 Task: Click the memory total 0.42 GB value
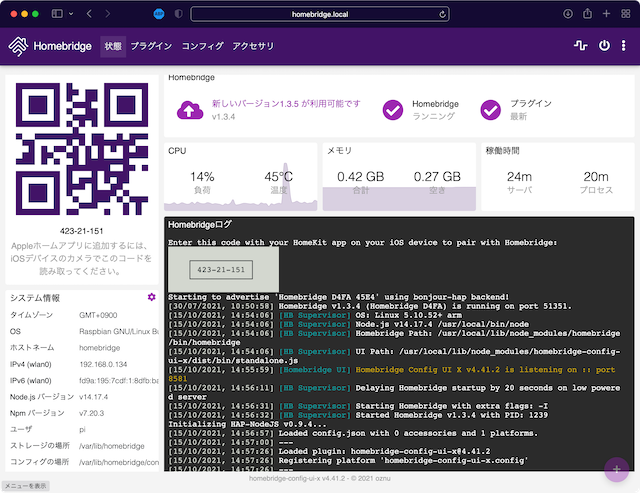coord(360,177)
